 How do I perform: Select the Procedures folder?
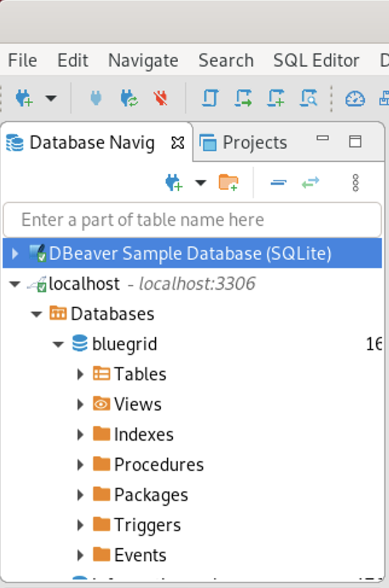click(x=159, y=465)
